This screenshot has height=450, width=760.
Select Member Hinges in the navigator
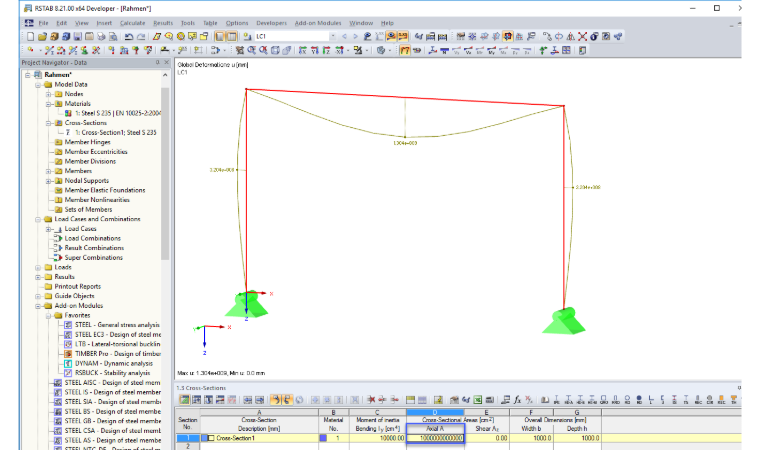click(x=87, y=142)
